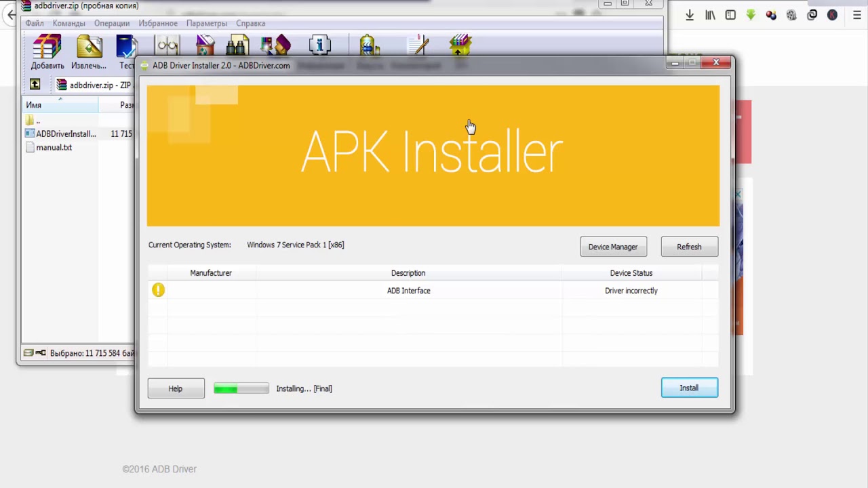868x488 pixels.
Task: Click the Device Status column header
Action: coord(631,273)
